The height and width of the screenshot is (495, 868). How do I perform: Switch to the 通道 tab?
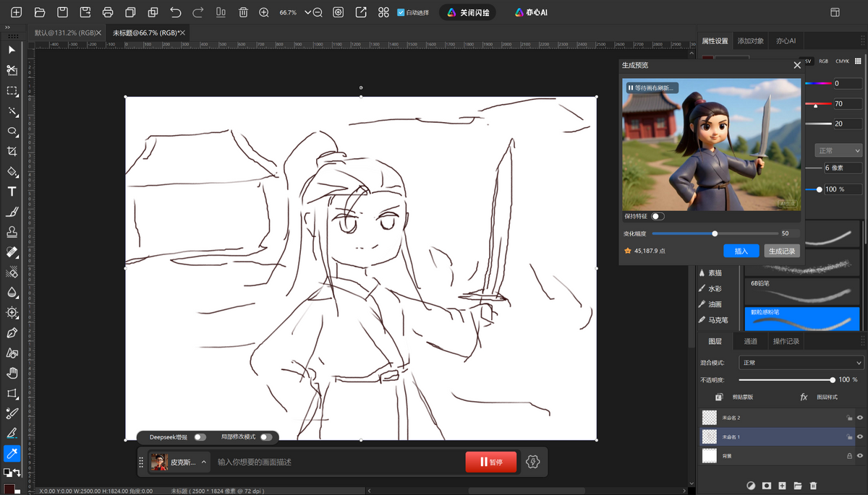click(x=750, y=341)
